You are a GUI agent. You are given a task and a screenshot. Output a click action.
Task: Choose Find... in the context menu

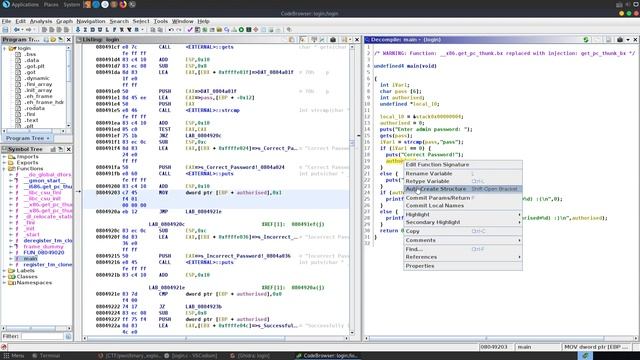(x=463, y=249)
